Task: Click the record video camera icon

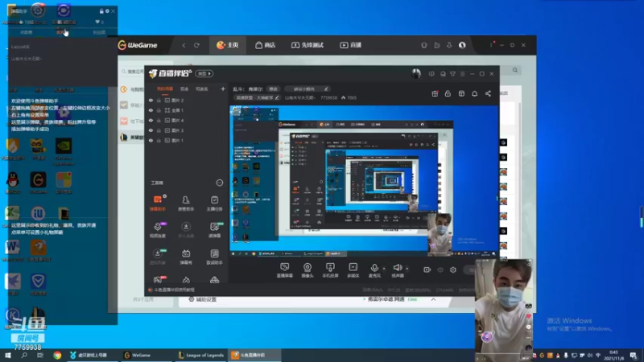Action: [427, 269]
